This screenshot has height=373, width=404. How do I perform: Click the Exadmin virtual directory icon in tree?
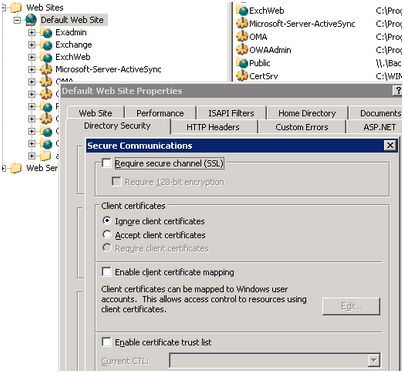click(46, 33)
